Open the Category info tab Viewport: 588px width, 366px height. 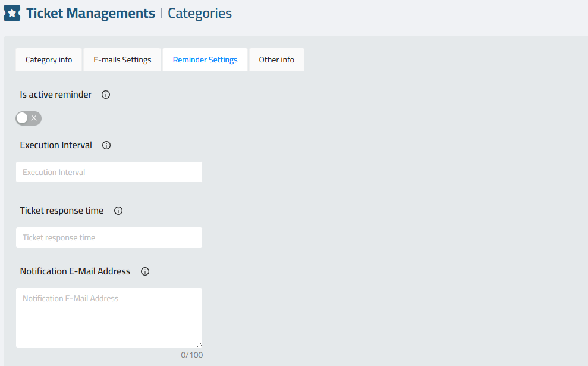tap(49, 60)
